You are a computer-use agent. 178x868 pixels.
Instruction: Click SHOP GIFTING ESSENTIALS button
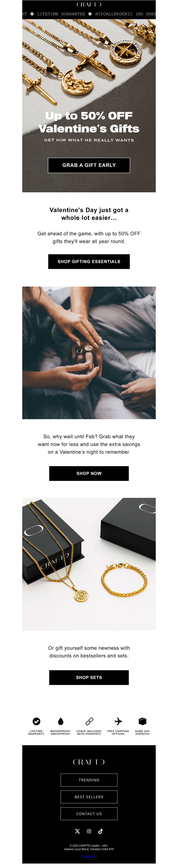pos(89,261)
